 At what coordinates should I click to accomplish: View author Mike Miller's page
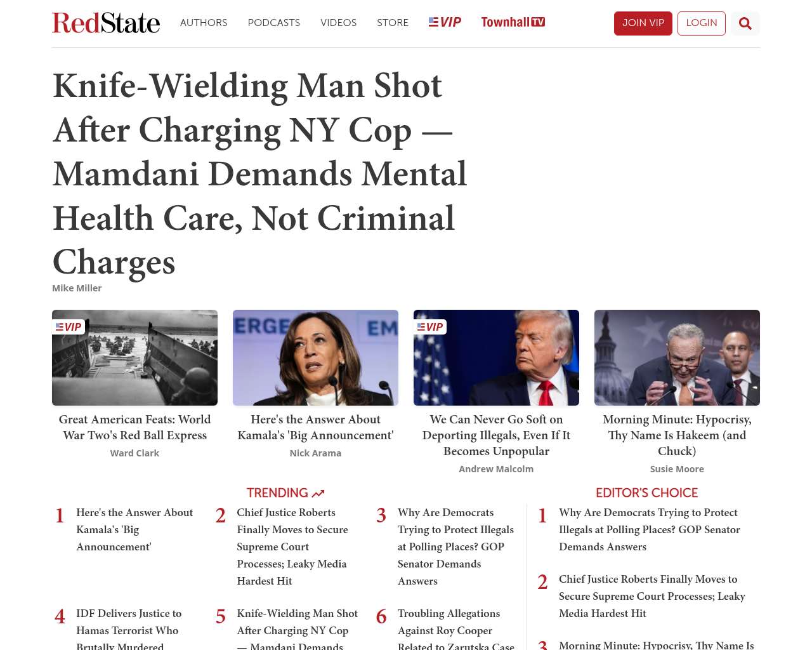click(77, 288)
